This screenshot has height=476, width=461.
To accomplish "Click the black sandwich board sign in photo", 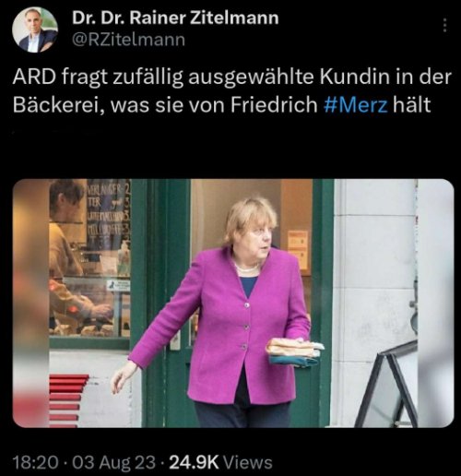I will pyautogui.click(x=387, y=385).
